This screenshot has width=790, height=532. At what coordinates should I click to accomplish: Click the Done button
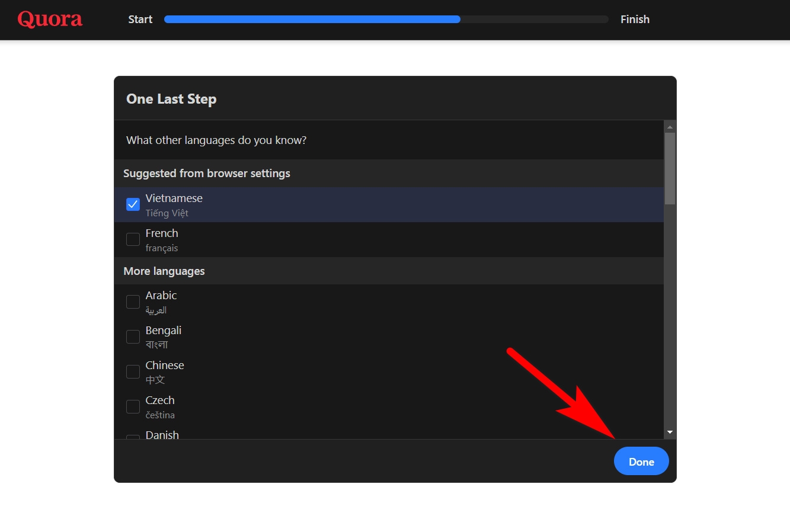641,462
